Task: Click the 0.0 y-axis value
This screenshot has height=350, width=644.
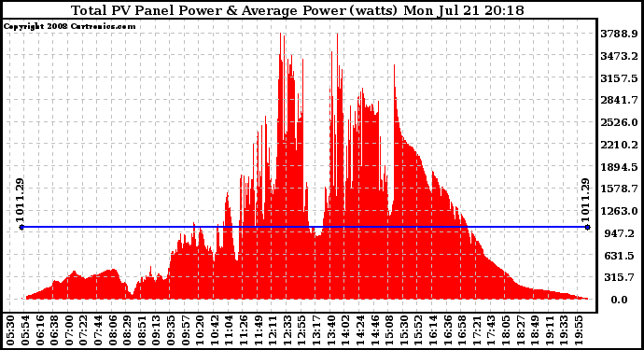Action: (620, 300)
